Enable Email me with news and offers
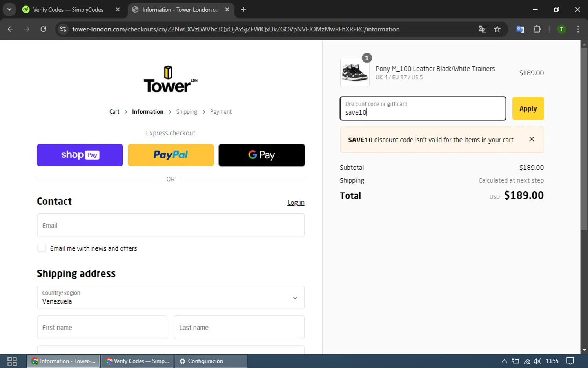This screenshot has width=588, height=368. point(42,248)
